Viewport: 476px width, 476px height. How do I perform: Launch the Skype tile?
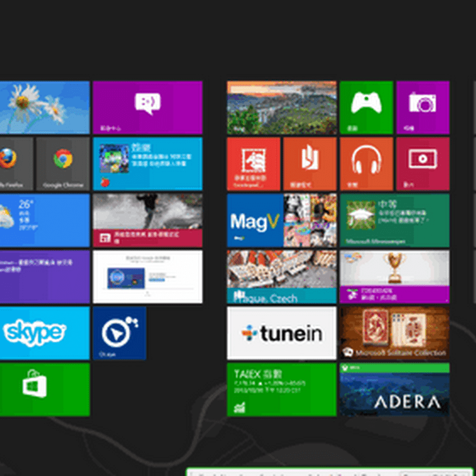45,333
